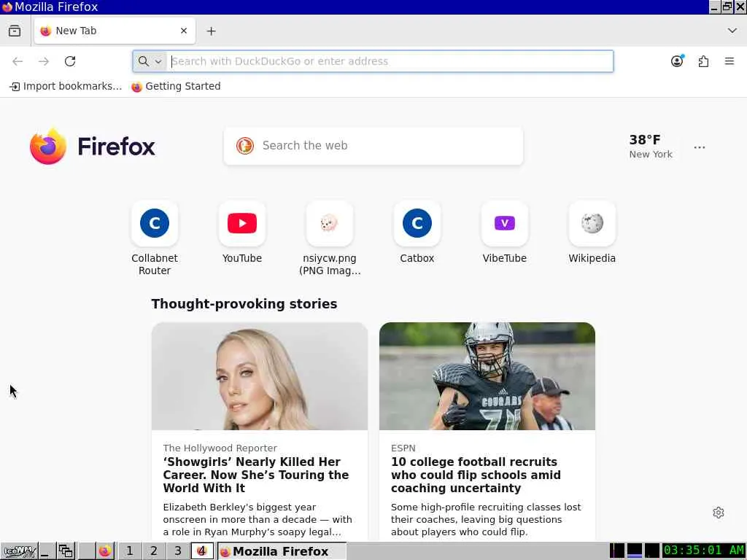Viewport: 747px width, 560px height.
Task: Switch to workspace 4
Action: point(202,551)
